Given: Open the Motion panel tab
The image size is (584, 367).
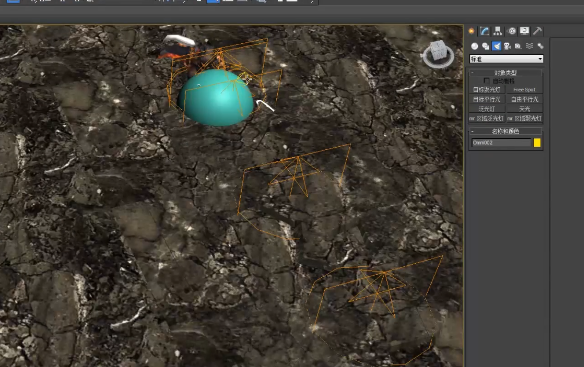Looking at the screenshot, I should (512, 31).
